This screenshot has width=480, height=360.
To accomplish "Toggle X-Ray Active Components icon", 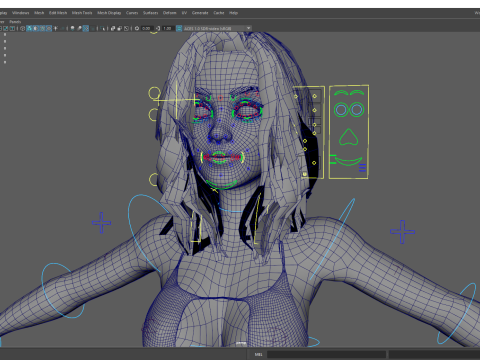I will (119, 28).
